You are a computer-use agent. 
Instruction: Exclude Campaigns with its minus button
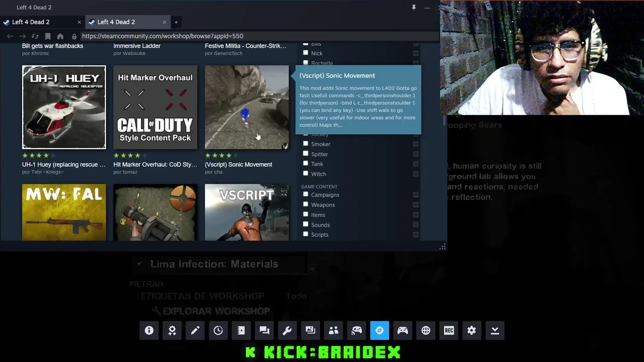(416, 195)
